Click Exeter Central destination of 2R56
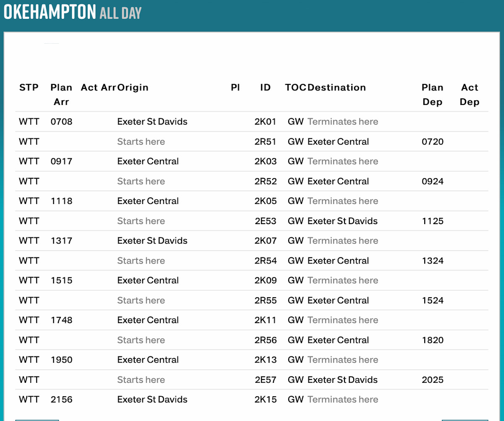Image resolution: width=504 pixels, height=421 pixels. [338, 340]
